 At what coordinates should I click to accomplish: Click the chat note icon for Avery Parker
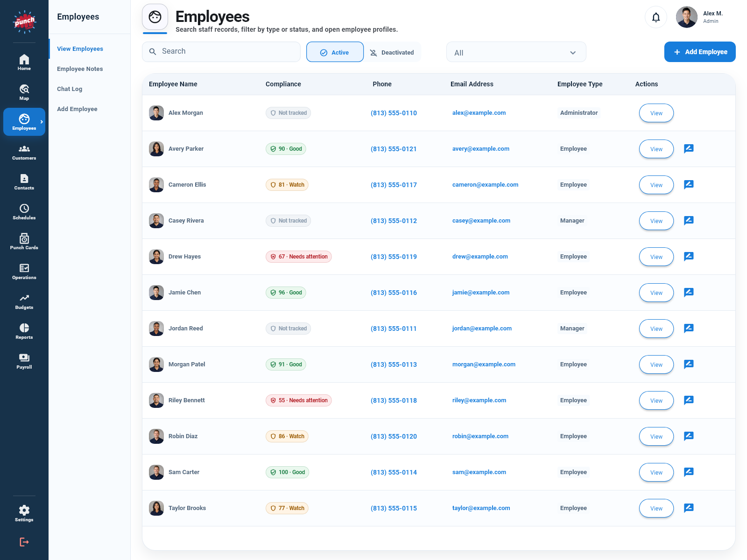point(689,149)
